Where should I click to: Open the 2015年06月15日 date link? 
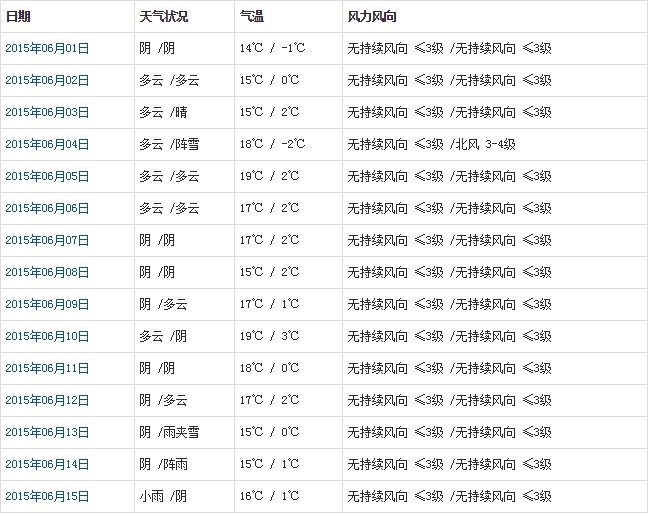coord(47,496)
